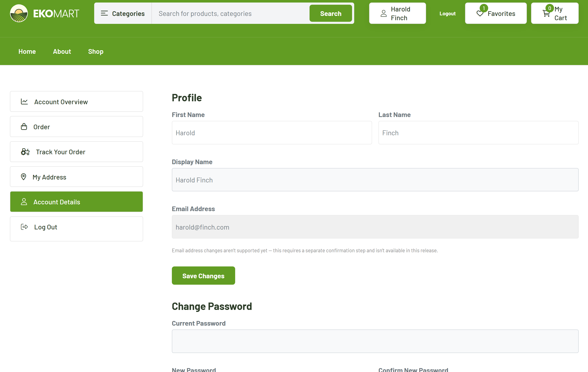Click the disabled Email Address field
The width and height of the screenshot is (588, 372).
point(375,227)
